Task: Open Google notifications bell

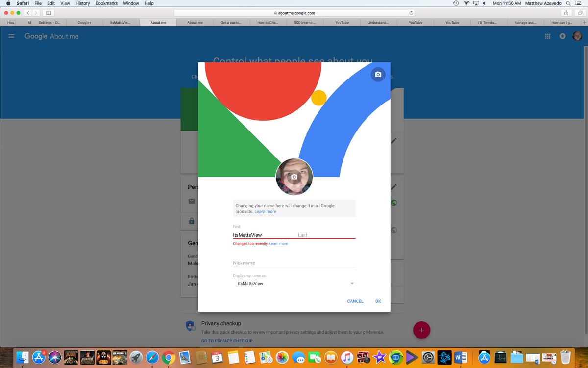Action: (563, 36)
